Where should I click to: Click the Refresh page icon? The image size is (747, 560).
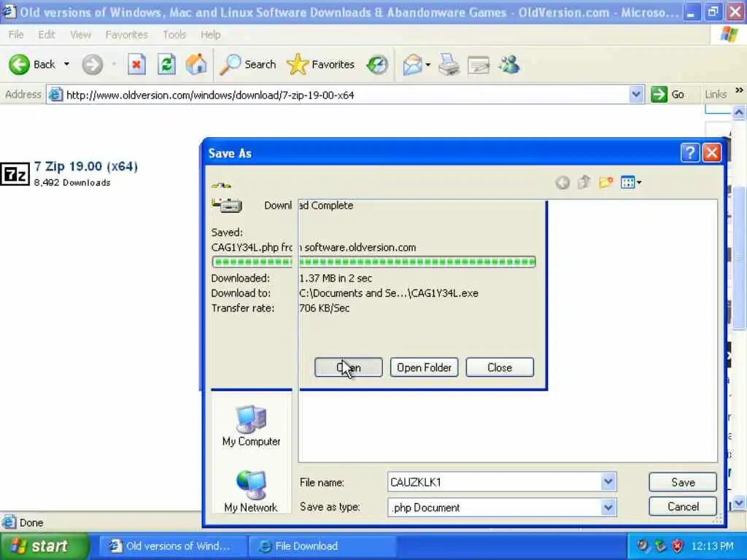167,64
